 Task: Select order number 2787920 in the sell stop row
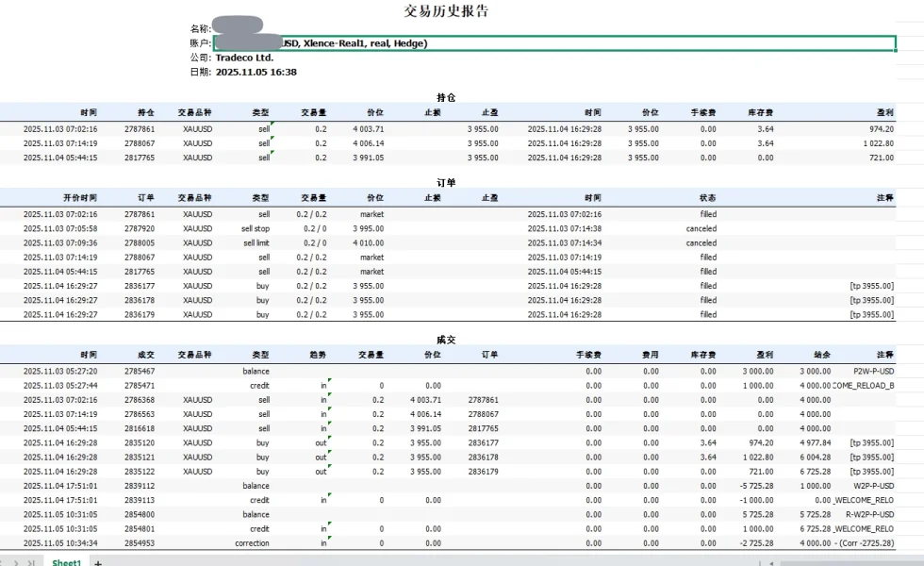[140, 228]
